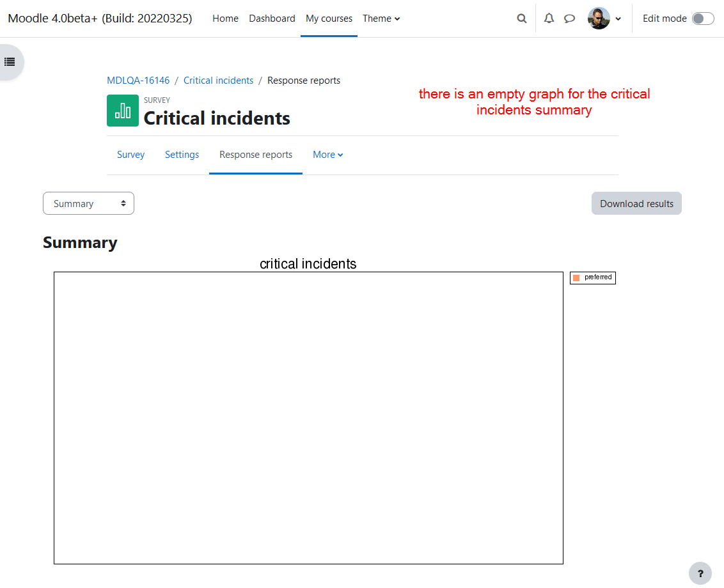Switch to the Survey tab
Image resolution: width=724 pixels, height=588 pixels.
(x=130, y=155)
